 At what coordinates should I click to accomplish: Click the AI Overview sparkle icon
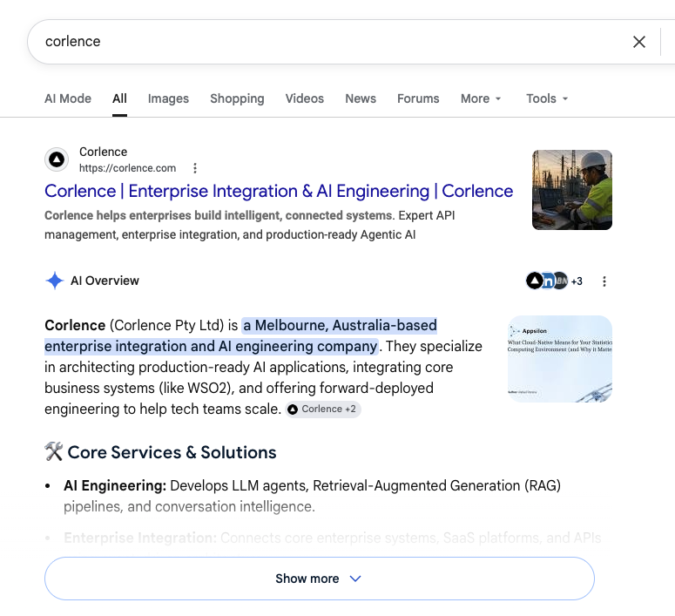[55, 281]
